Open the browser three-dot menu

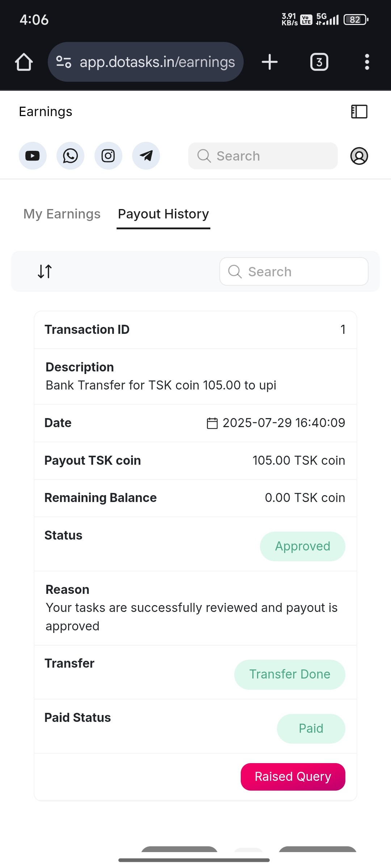(x=367, y=62)
